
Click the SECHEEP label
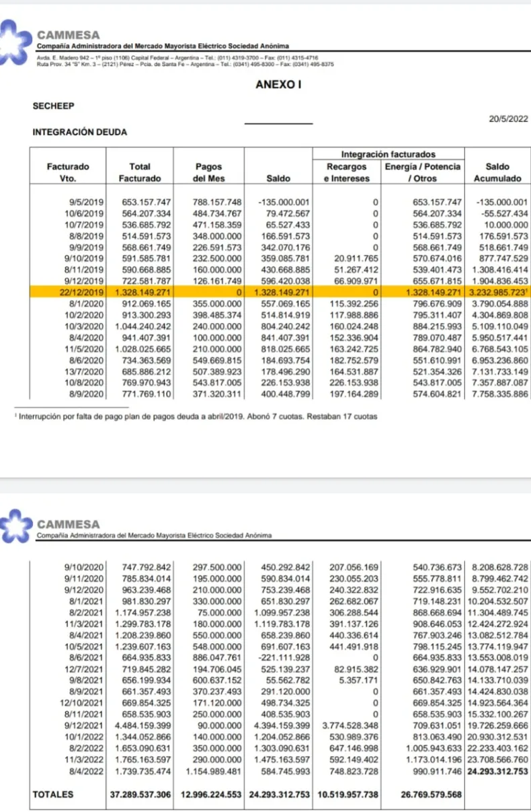pyautogui.click(x=53, y=106)
